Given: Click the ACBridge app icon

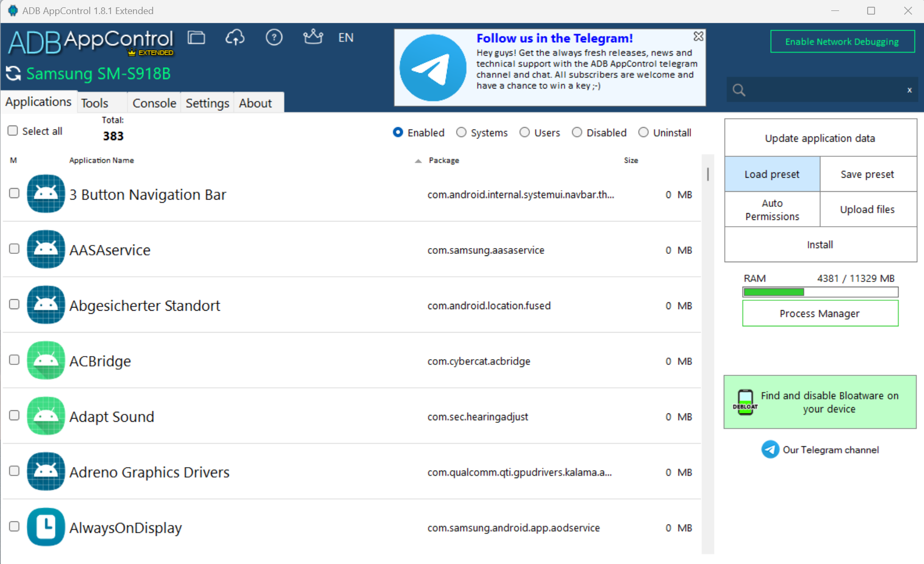Looking at the screenshot, I should [46, 360].
